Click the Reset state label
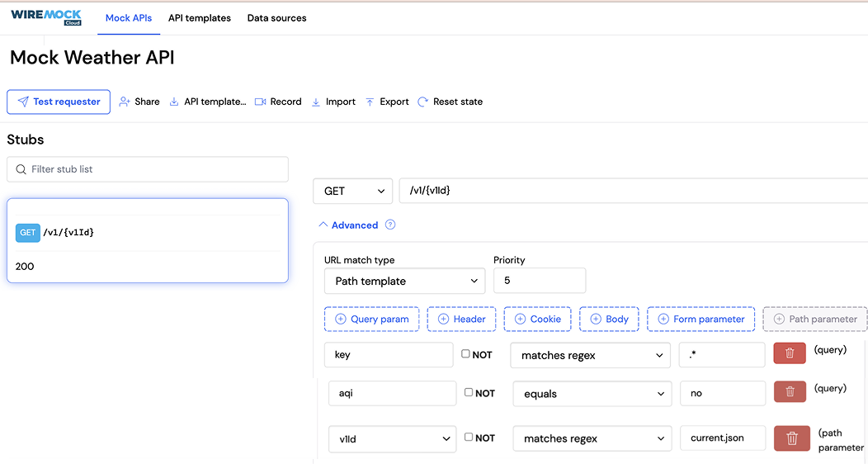 [x=458, y=102]
